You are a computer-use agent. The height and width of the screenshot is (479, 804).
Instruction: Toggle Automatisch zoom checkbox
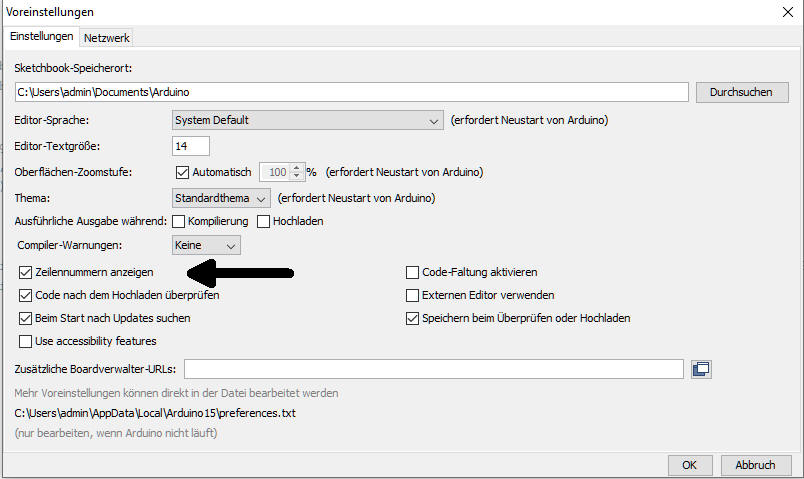point(182,172)
